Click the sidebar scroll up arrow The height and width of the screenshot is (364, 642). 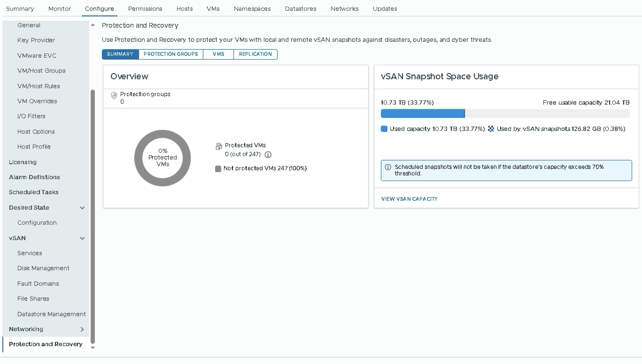[93, 25]
